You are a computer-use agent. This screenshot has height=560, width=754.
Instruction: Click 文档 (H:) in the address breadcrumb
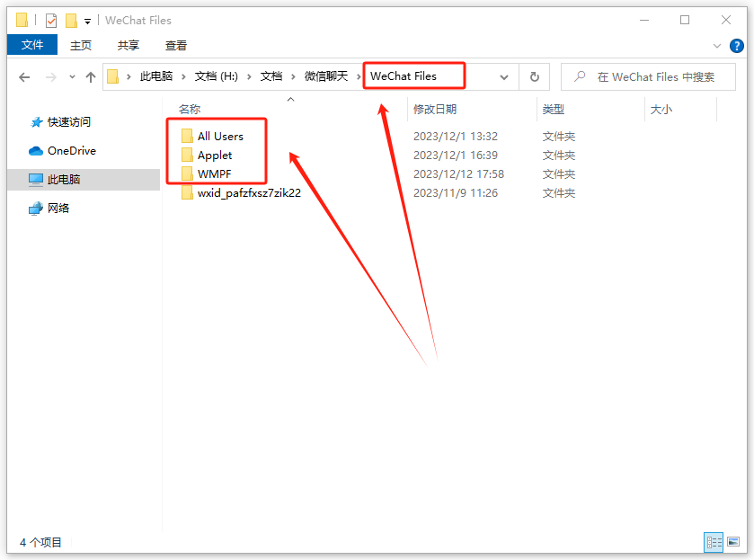point(216,76)
